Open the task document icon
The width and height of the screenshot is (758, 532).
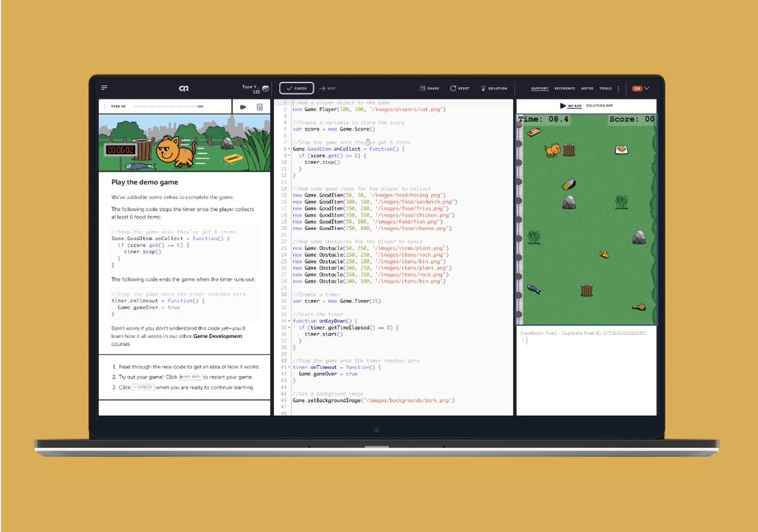(260, 107)
